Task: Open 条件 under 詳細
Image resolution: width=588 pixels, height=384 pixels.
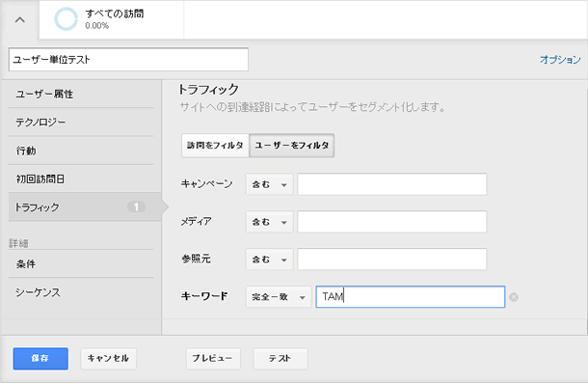Action: coord(81,264)
